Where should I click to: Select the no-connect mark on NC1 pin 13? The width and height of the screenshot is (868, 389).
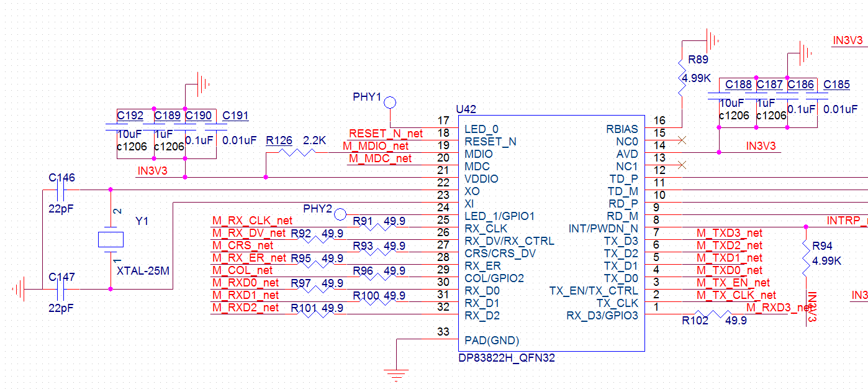pos(682,165)
